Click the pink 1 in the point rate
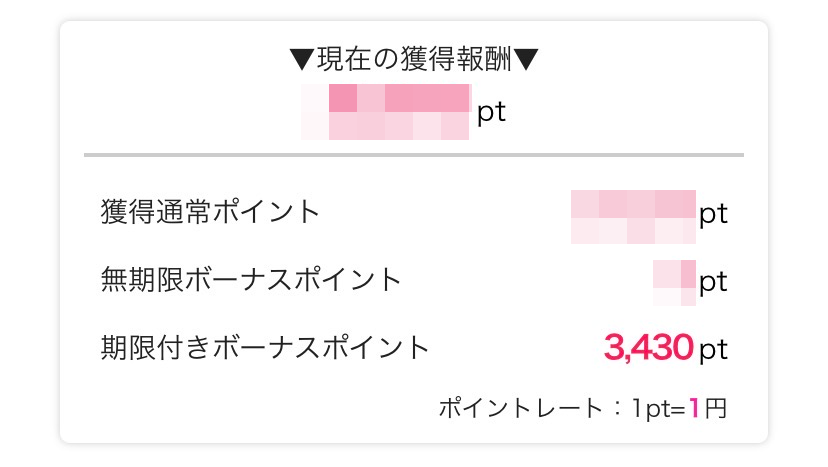This screenshot has height=467, width=828. point(696,409)
